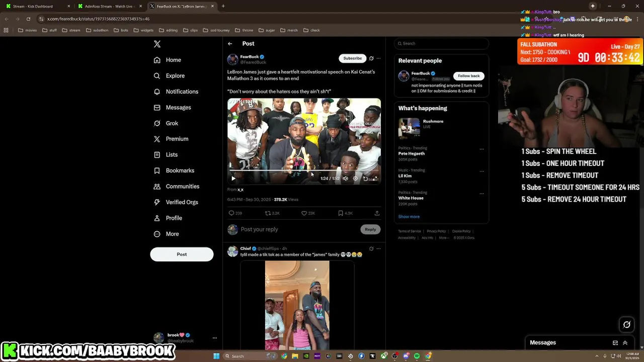
Task: Click the Grok icon on Chief's reply
Action: coord(371,248)
